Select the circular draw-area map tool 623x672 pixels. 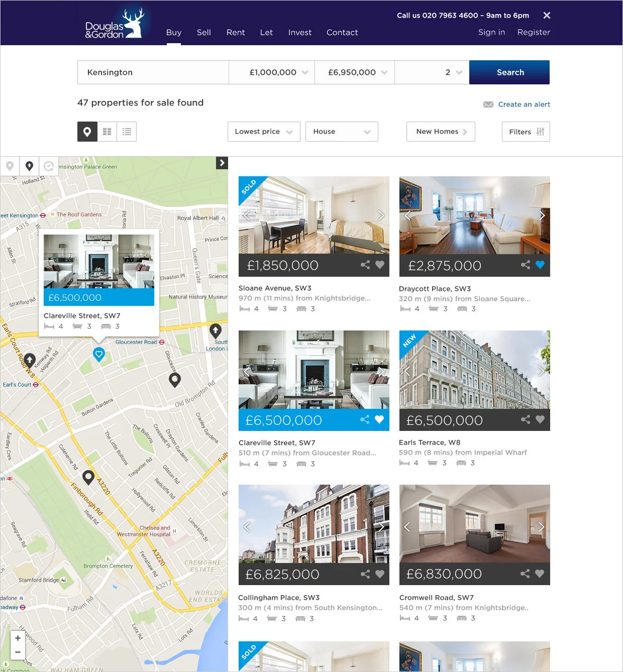49,166
